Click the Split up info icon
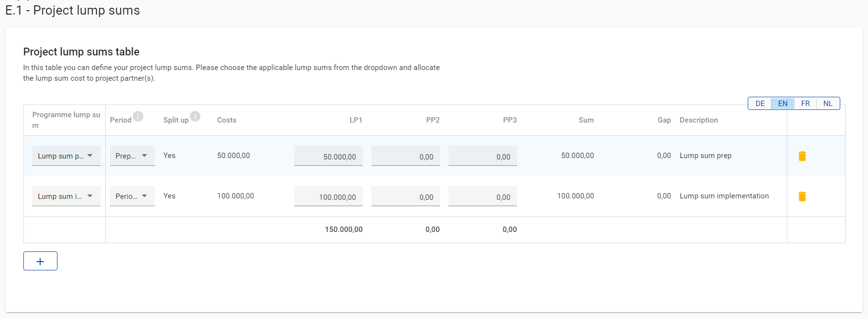This screenshot has height=319, width=868. point(195,116)
